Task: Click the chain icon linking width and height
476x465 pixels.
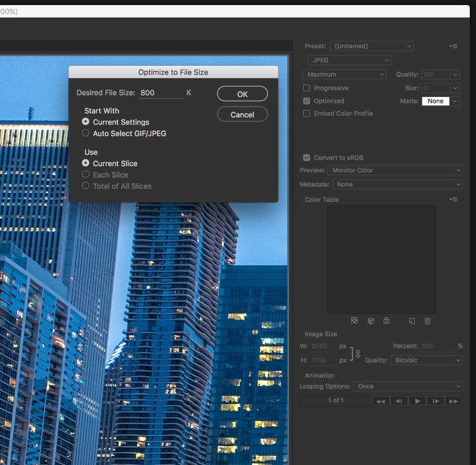Action: pyautogui.click(x=357, y=353)
